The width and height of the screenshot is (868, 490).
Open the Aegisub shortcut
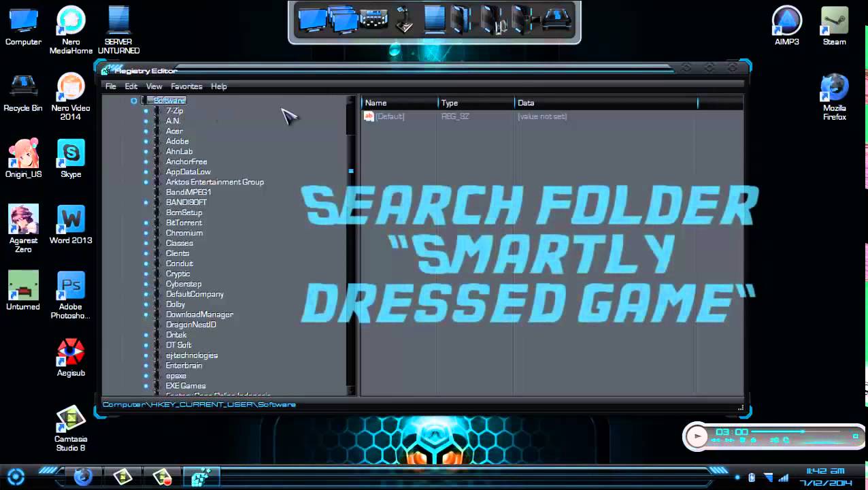[71, 357]
